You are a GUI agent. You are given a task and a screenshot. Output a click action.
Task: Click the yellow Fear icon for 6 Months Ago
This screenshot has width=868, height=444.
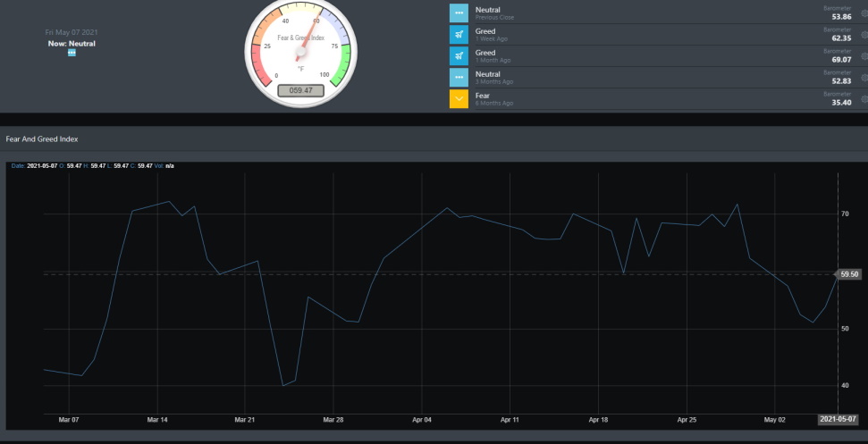459,99
